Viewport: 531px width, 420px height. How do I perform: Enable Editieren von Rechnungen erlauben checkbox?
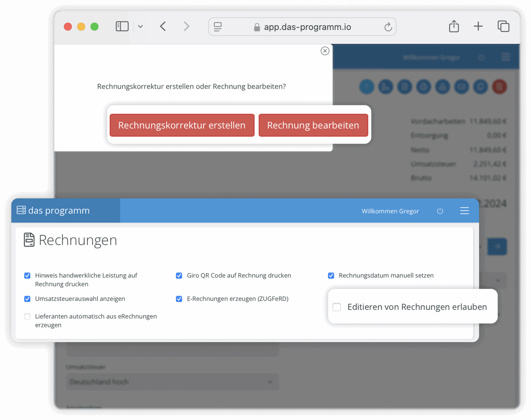(337, 307)
